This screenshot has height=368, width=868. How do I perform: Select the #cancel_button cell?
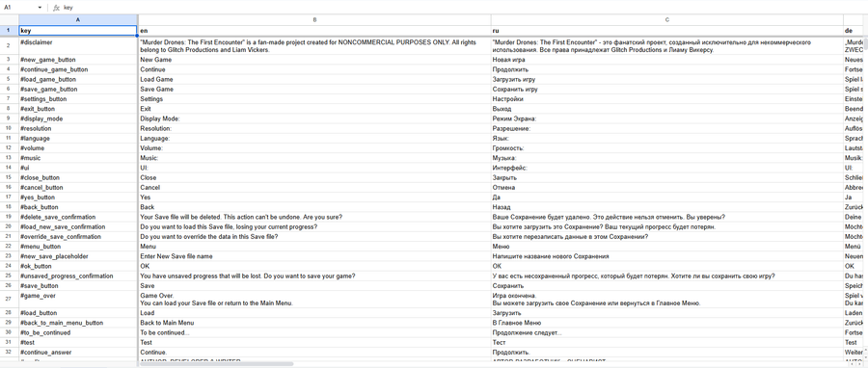[x=78, y=187]
